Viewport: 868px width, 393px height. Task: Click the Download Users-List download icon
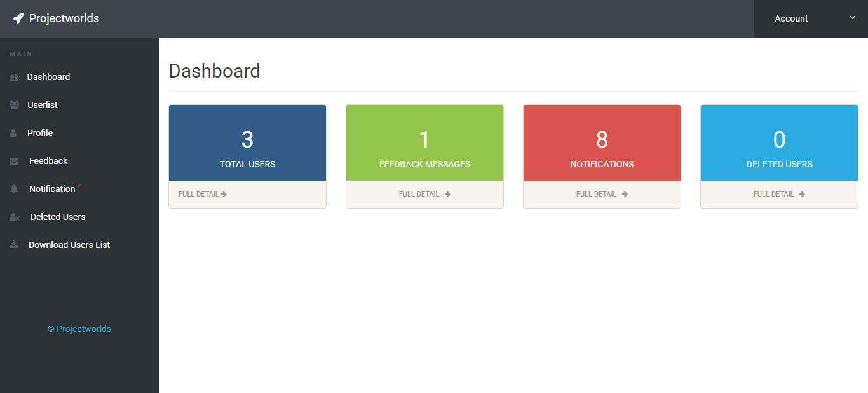(x=13, y=245)
